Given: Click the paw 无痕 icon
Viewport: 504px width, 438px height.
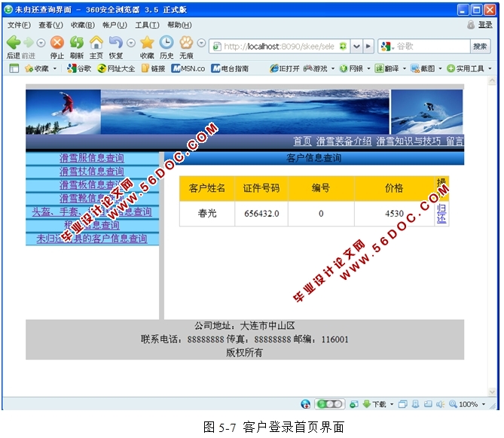Looking at the screenshot, I should coord(186,42).
